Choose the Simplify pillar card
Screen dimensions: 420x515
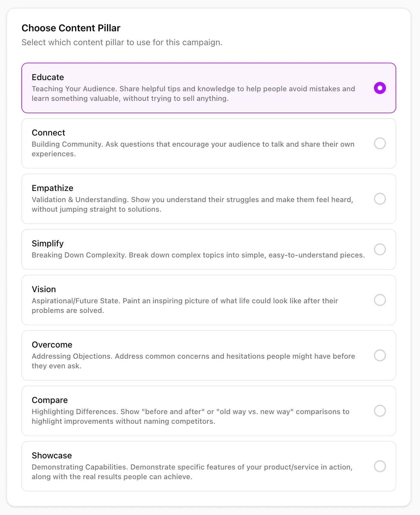181,249
